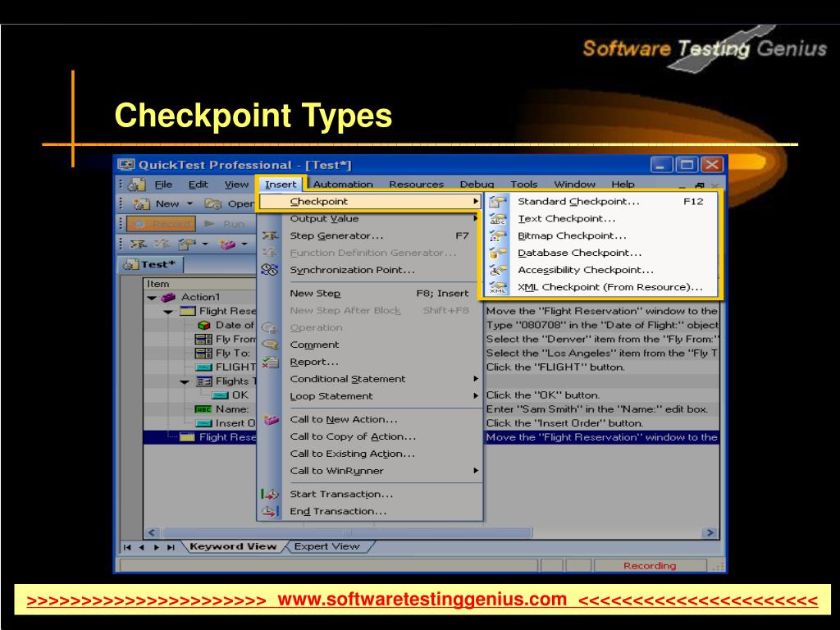The width and height of the screenshot is (840, 630).
Task: Click the QuickTest Professional title bar icon
Action: (126, 164)
